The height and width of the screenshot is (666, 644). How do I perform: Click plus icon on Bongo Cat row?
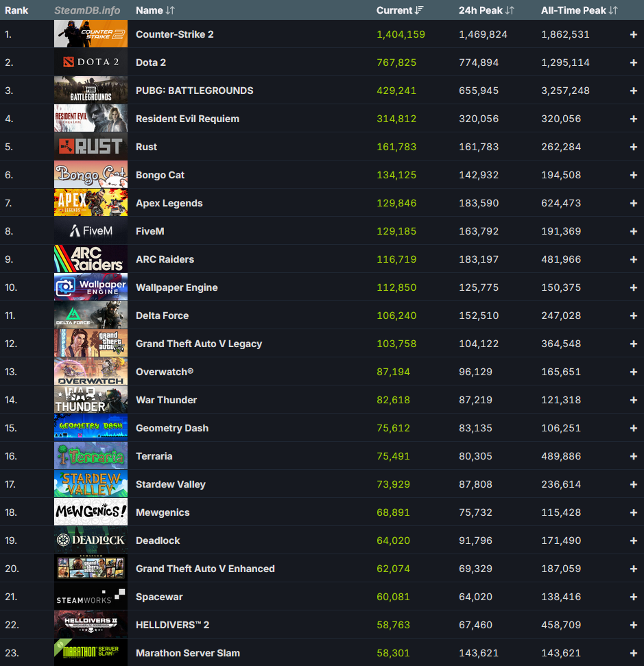pos(634,175)
